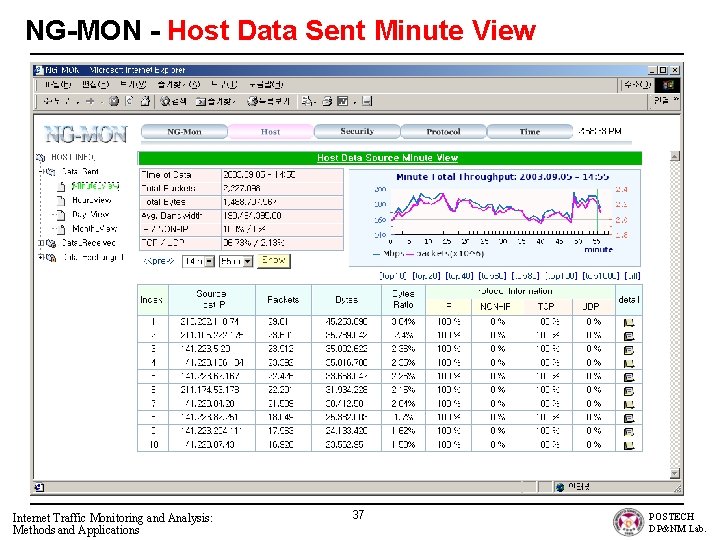
Task: Click the detail icon for index 1 row
Action: (629, 322)
